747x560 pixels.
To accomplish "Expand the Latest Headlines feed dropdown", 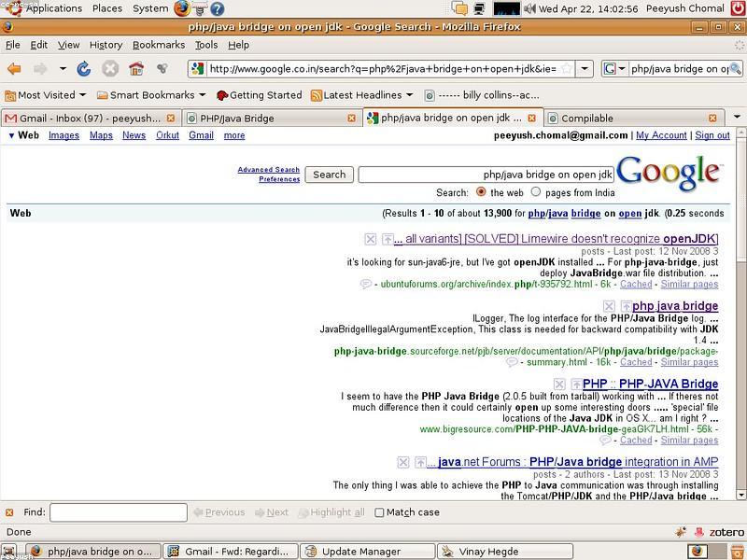I will tap(409, 95).
